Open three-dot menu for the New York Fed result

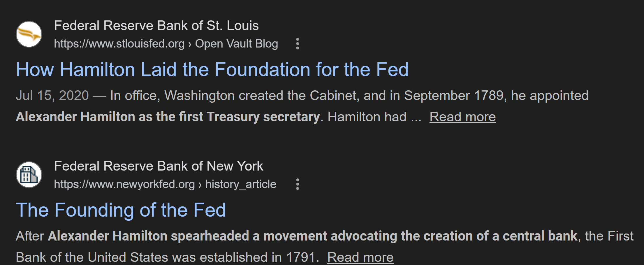pyautogui.click(x=298, y=184)
